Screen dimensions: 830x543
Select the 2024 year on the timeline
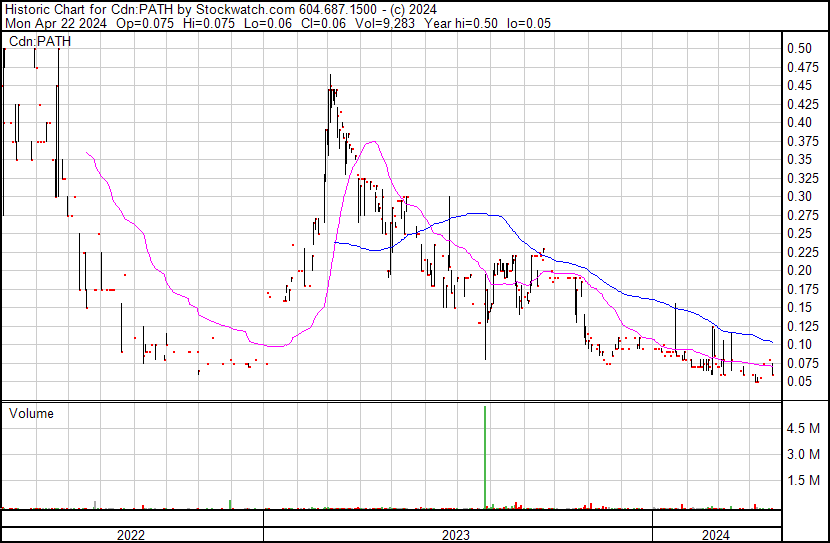[714, 535]
